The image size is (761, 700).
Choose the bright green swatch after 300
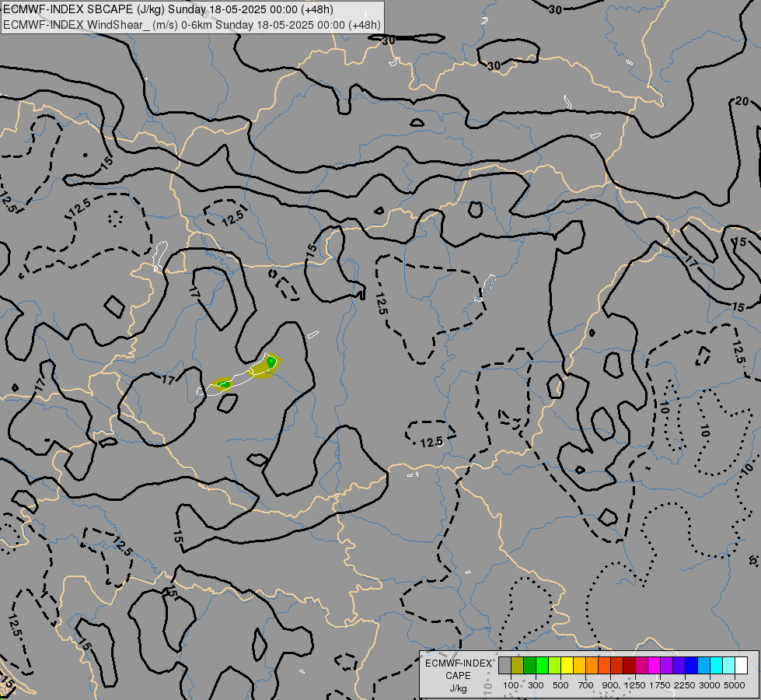point(542,665)
